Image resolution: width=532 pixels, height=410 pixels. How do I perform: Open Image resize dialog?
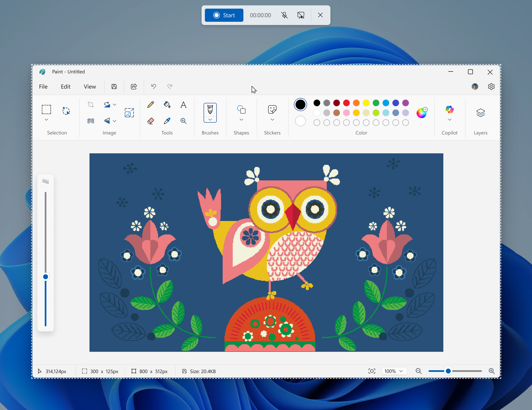tap(129, 112)
